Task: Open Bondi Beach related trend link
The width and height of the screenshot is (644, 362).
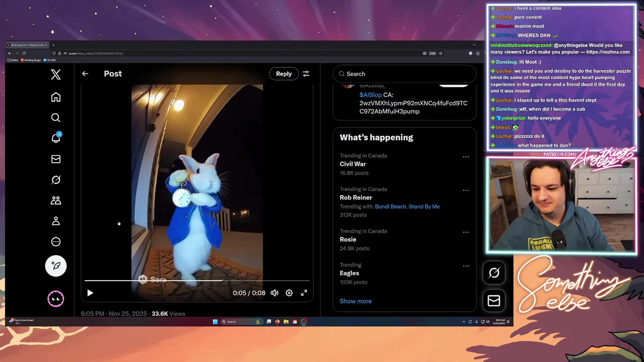Action: (390, 206)
